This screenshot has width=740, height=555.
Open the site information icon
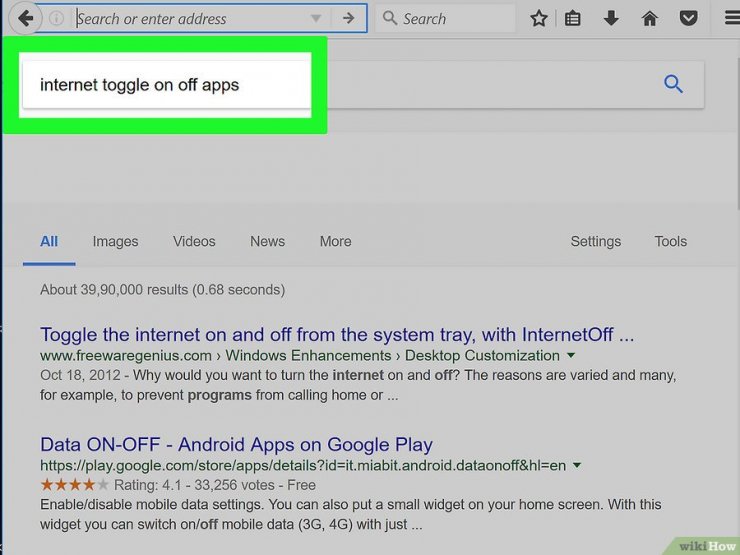click(57, 18)
